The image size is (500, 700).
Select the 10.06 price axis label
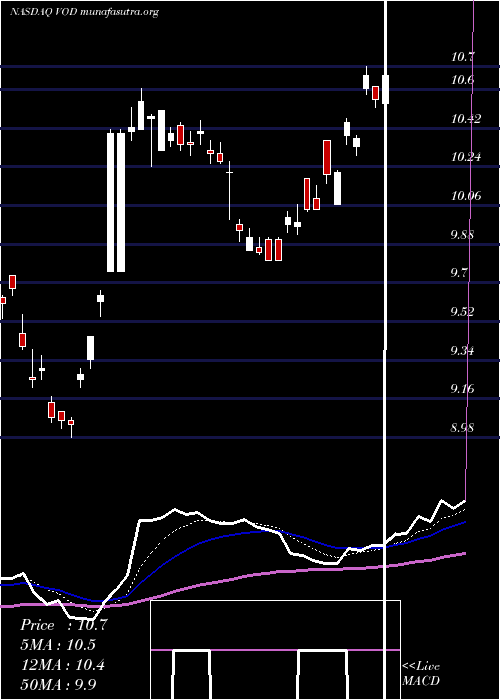pyautogui.click(x=466, y=196)
